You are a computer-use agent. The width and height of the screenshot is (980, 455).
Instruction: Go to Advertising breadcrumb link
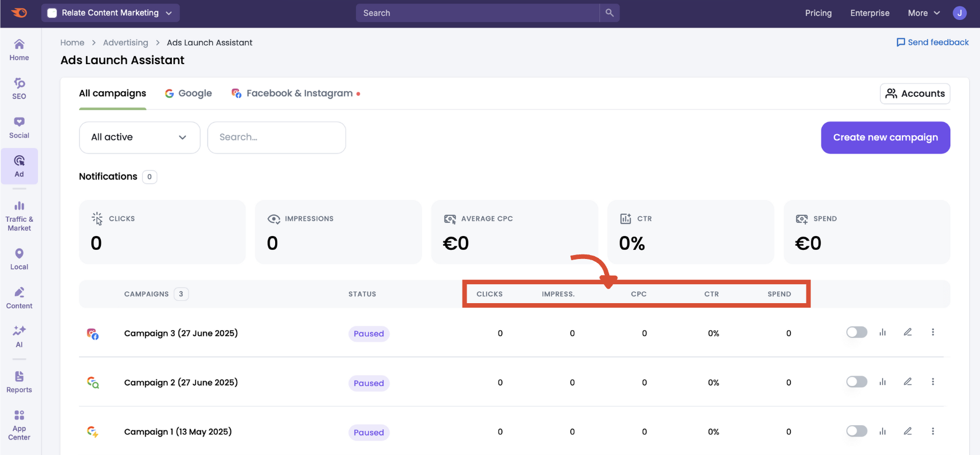point(126,42)
